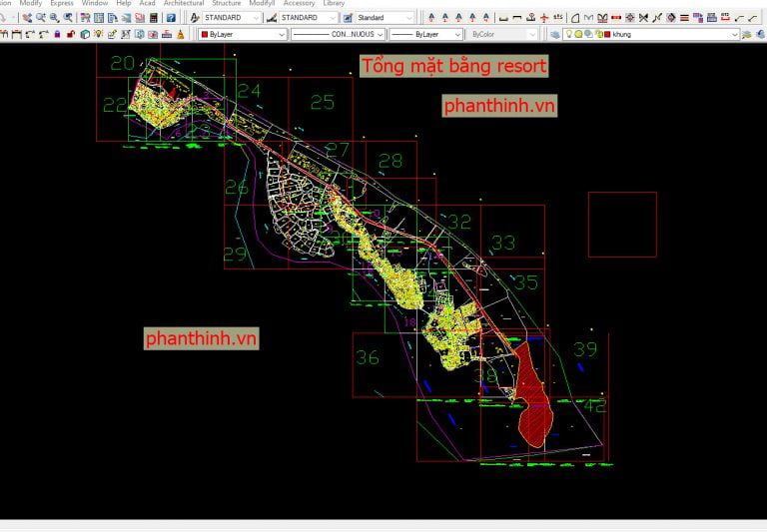Toggle lock icon for khung layer

click(x=597, y=34)
